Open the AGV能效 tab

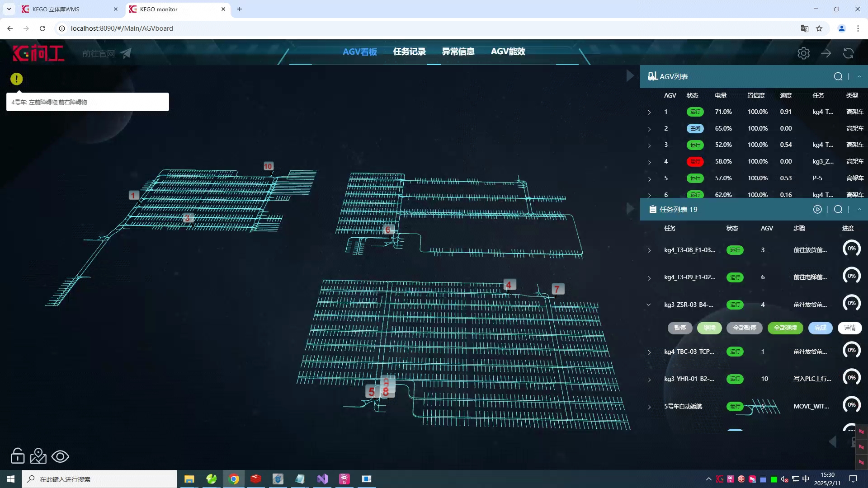coord(508,52)
